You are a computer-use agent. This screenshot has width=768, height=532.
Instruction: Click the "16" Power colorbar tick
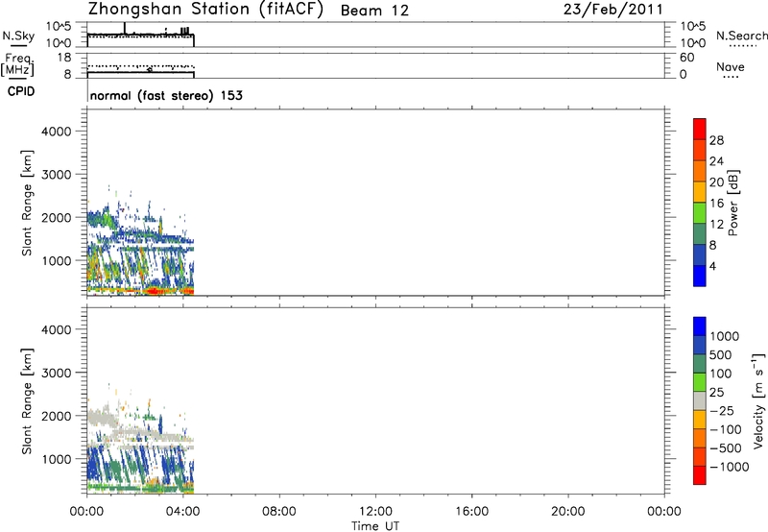(716, 204)
